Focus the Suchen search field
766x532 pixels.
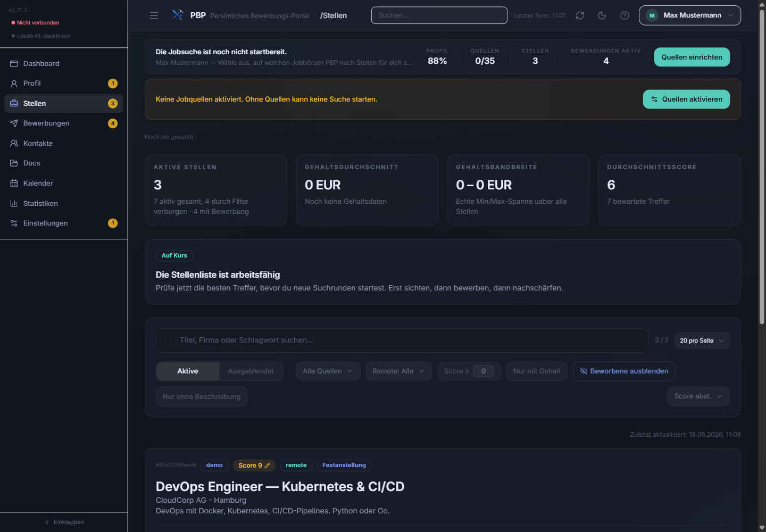(x=439, y=15)
